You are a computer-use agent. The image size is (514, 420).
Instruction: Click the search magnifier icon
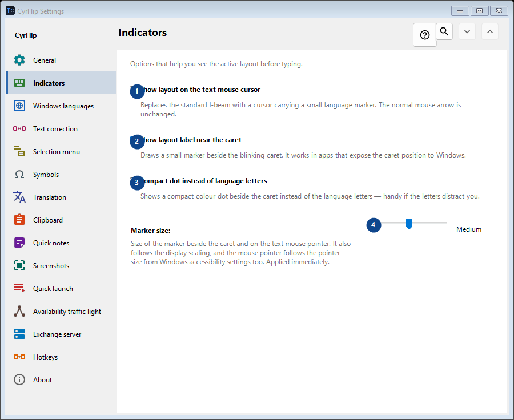click(444, 31)
